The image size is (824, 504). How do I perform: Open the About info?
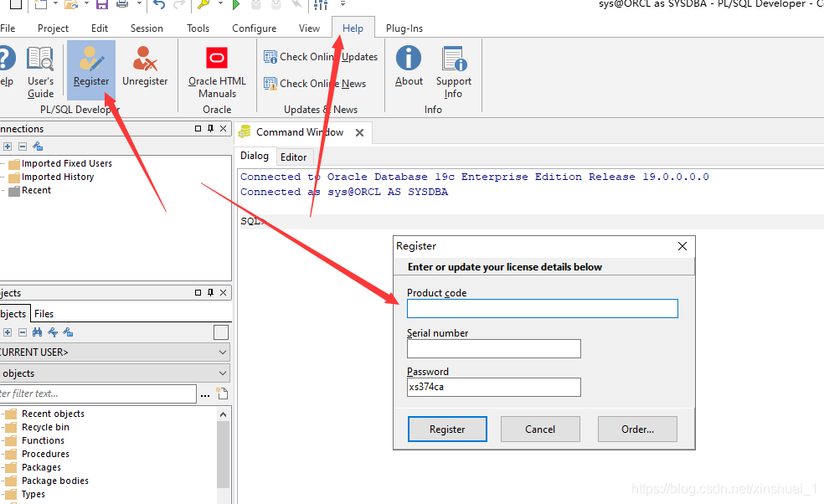click(409, 67)
